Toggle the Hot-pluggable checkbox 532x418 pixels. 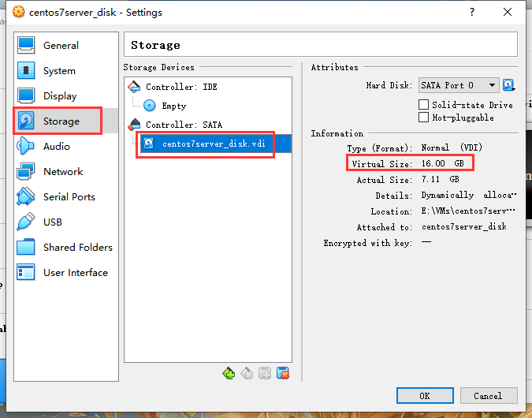click(423, 118)
